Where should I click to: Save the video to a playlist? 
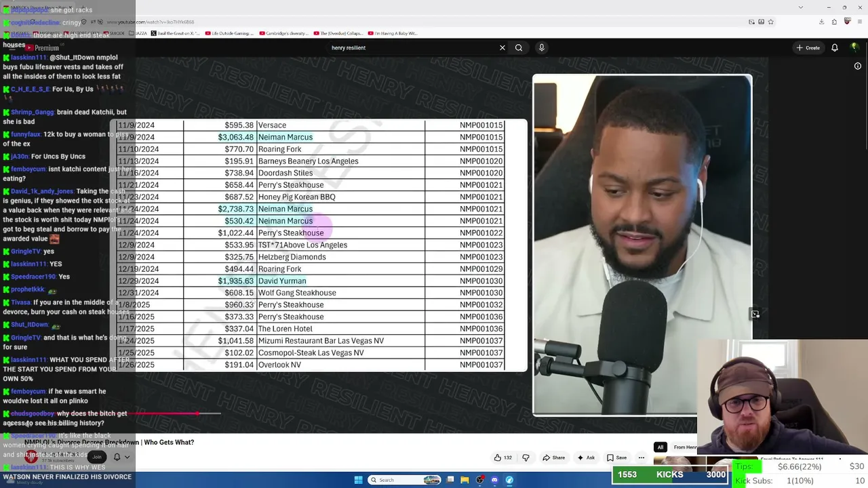(x=616, y=457)
